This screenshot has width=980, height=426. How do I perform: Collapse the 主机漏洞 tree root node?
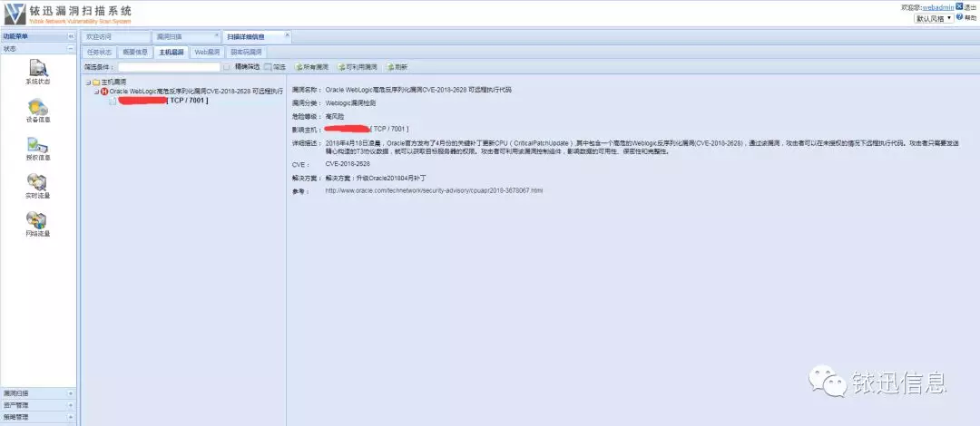tap(88, 82)
